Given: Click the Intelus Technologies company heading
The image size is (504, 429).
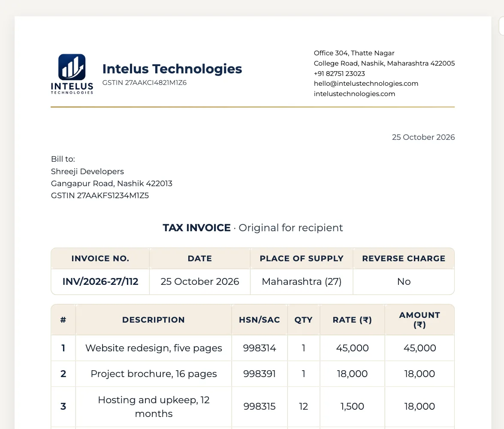Looking at the screenshot, I should tap(172, 69).
